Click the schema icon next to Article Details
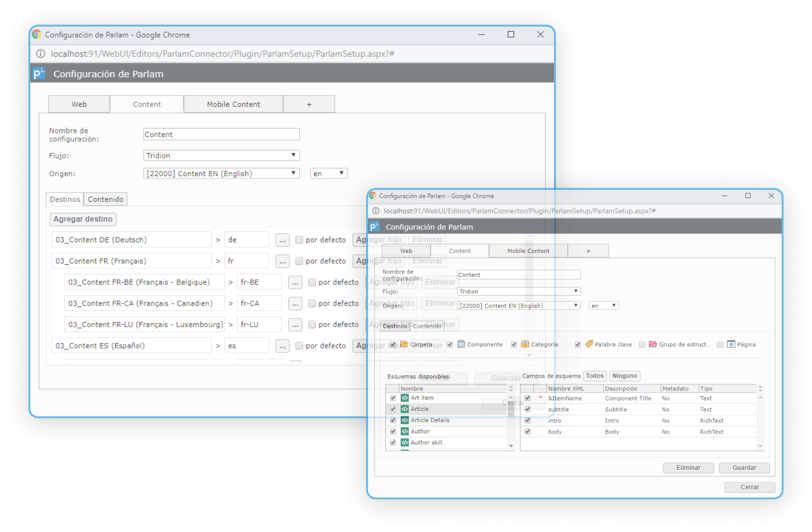The width and height of the screenshot is (812, 532). point(405,420)
